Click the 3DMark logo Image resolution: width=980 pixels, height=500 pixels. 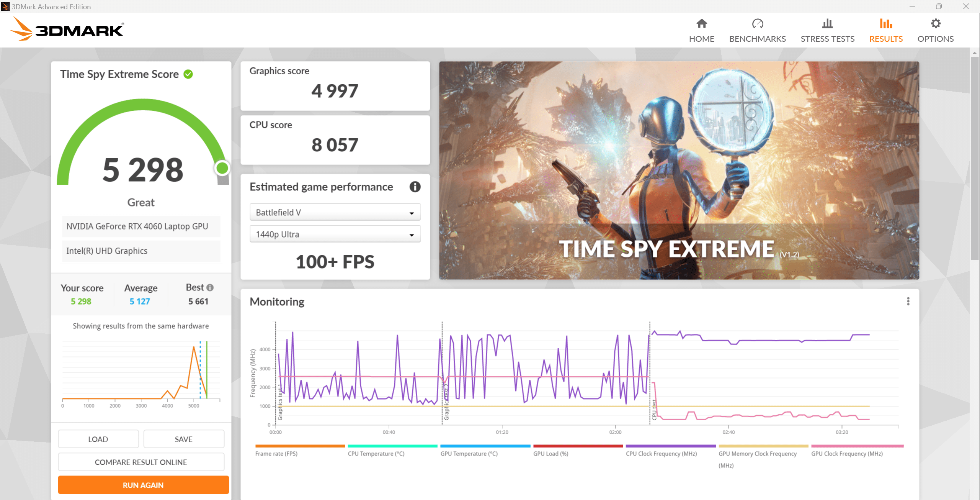click(x=67, y=29)
